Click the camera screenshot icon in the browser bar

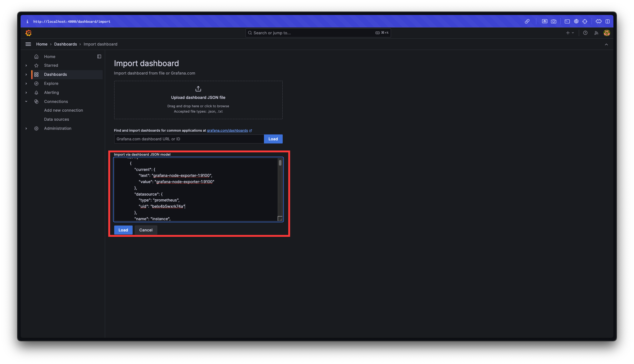click(554, 22)
